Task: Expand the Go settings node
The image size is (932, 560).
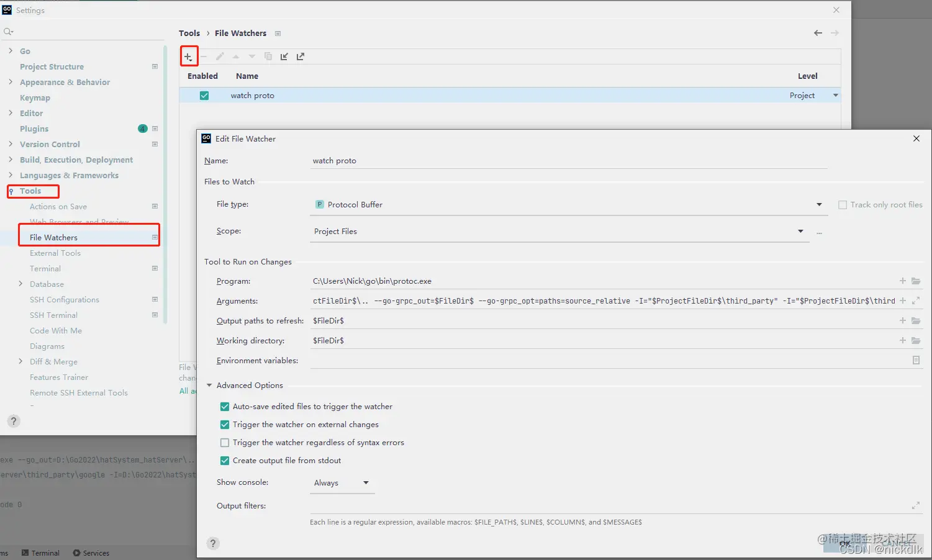Action: [11, 51]
